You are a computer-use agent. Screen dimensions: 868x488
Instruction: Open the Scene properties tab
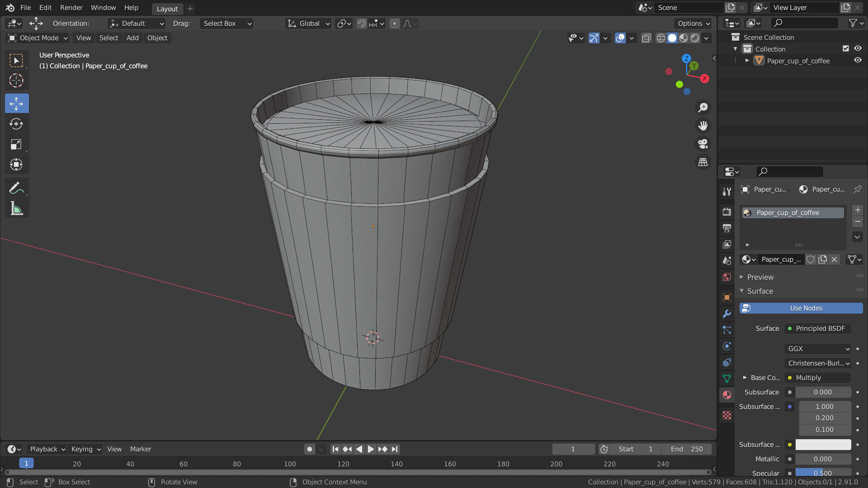coord(727,260)
